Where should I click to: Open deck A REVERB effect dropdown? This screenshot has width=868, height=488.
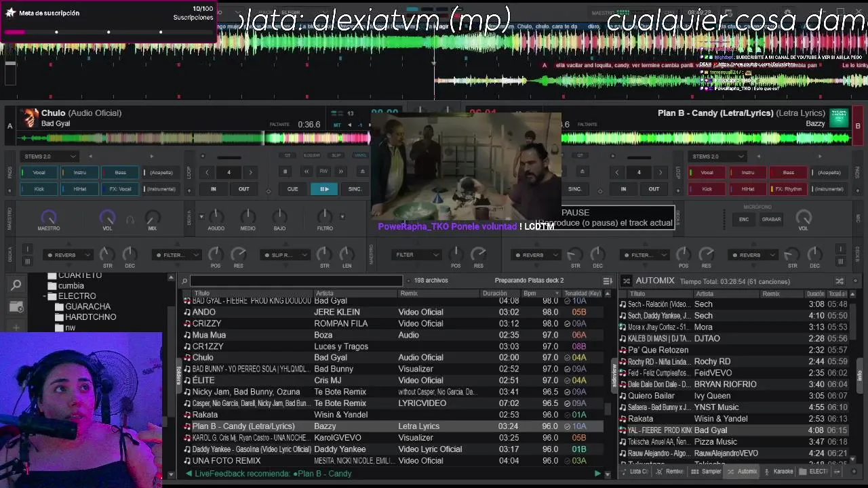(x=68, y=256)
